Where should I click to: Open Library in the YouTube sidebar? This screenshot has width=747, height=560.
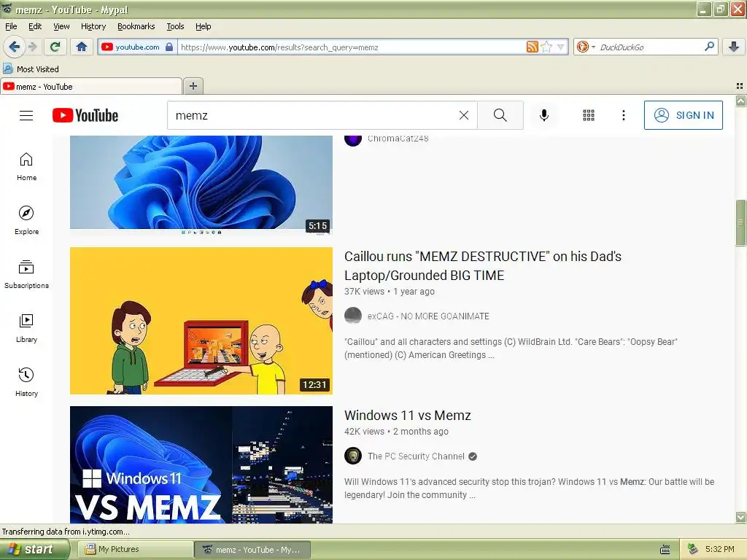pyautogui.click(x=26, y=329)
